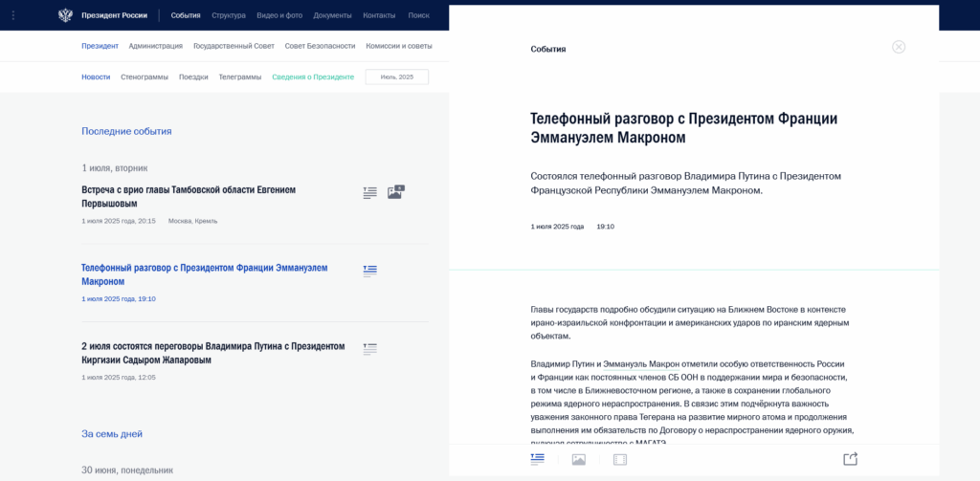
Task: Click the 19:10 time in article panel
Action: (x=606, y=227)
